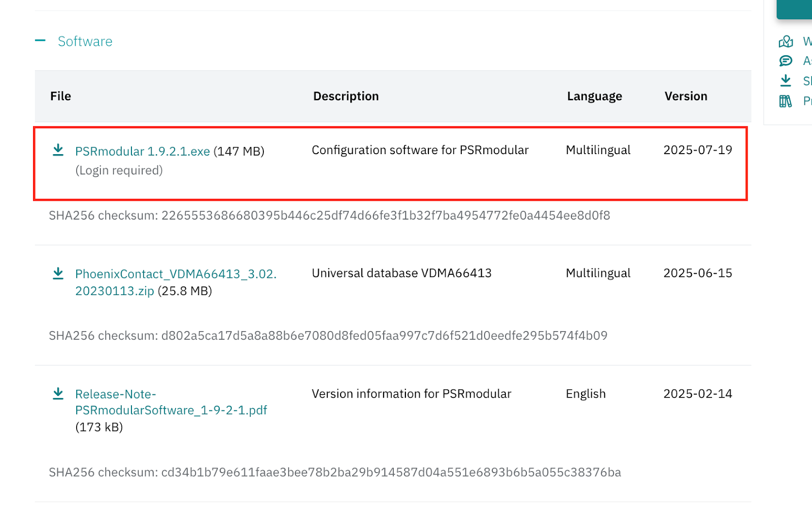The image size is (812, 506).
Task: Click SHA256 checksum starting with cd34b1b7
Action: [x=335, y=473]
